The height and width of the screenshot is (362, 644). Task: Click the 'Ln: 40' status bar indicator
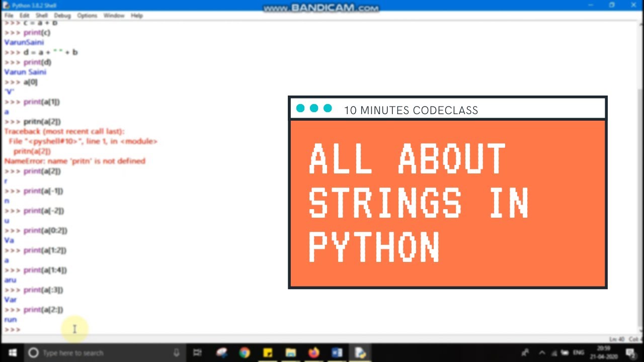(616, 339)
